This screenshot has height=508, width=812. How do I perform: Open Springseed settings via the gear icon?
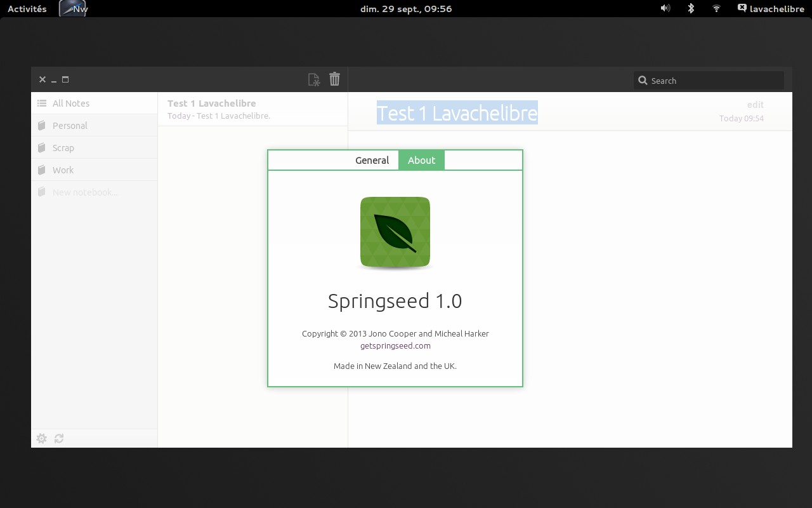pyautogui.click(x=41, y=438)
